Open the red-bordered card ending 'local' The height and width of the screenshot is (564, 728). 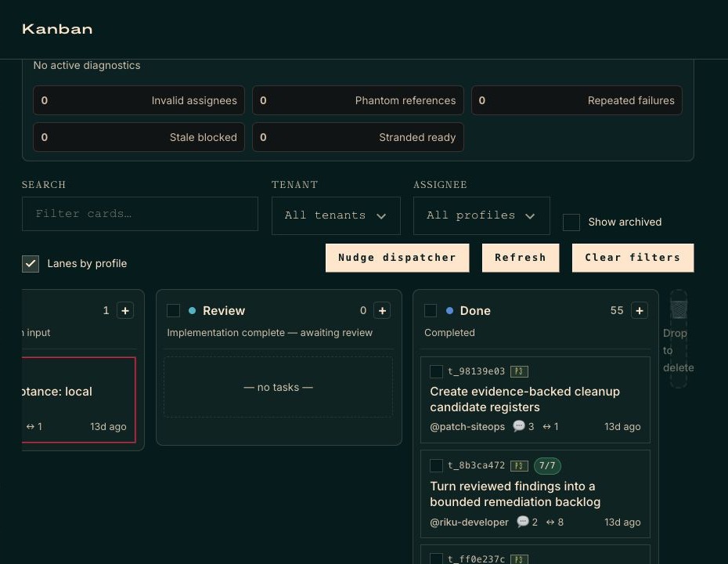click(x=78, y=399)
